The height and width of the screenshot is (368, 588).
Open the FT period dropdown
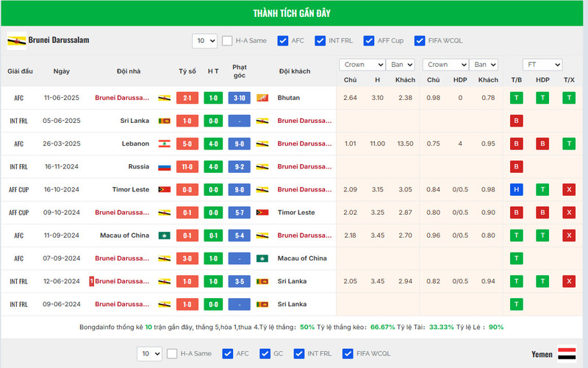tap(542, 65)
